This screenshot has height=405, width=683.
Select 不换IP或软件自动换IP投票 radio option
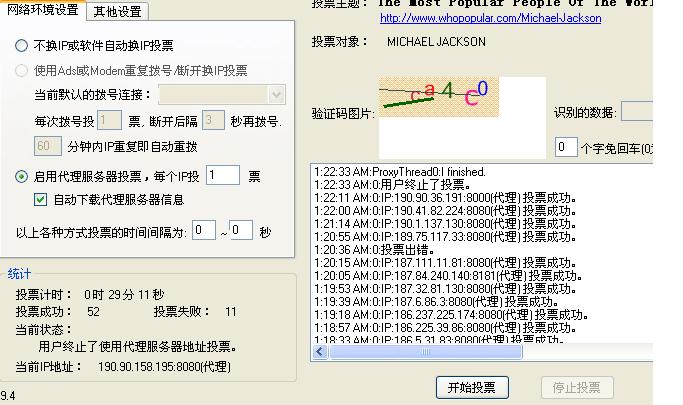tap(22, 46)
